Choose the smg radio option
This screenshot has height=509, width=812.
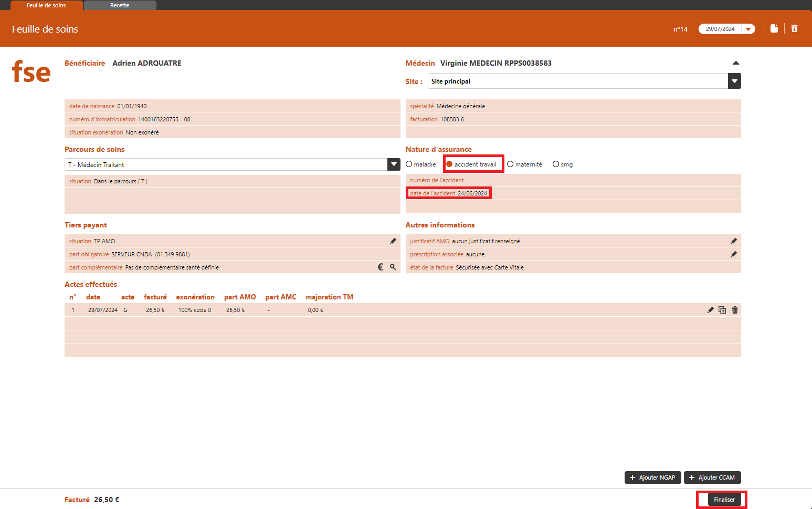point(556,164)
